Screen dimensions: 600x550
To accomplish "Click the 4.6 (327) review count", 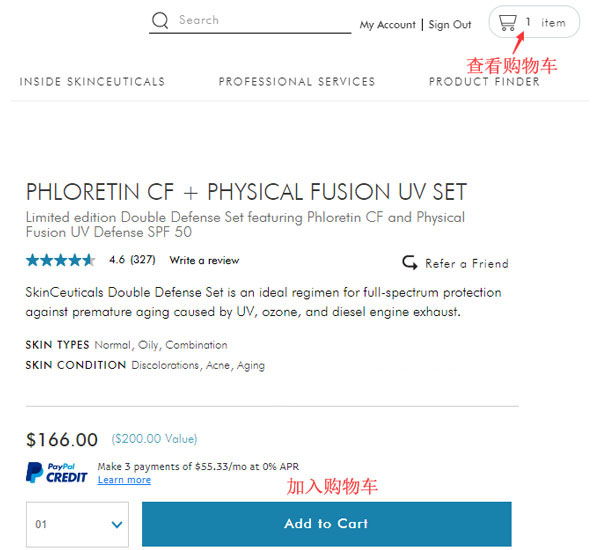I will point(132,260).
